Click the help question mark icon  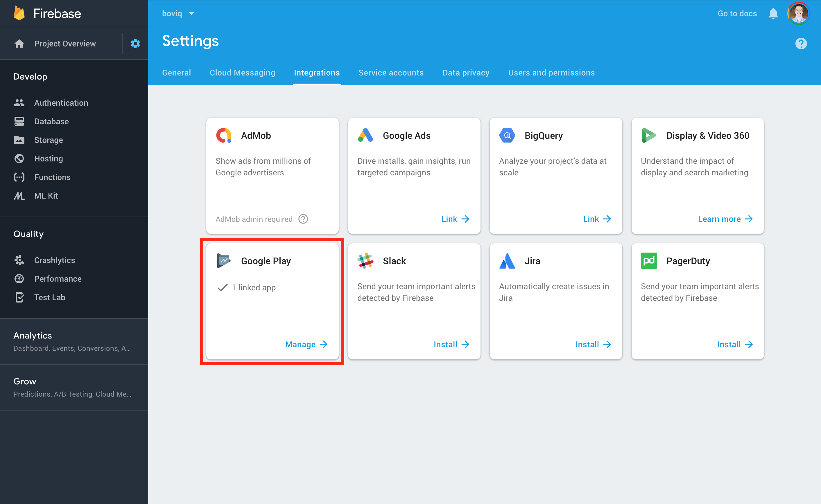tap(802, 43)
